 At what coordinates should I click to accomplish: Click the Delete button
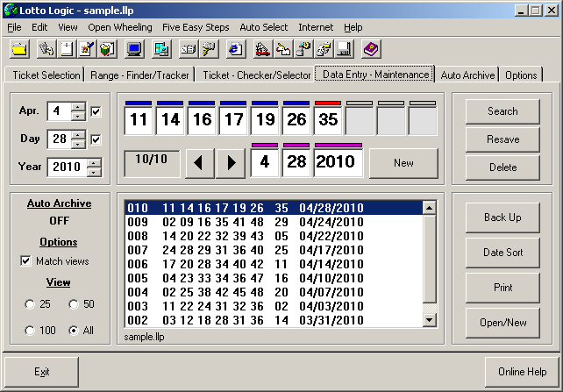(502, 167)
